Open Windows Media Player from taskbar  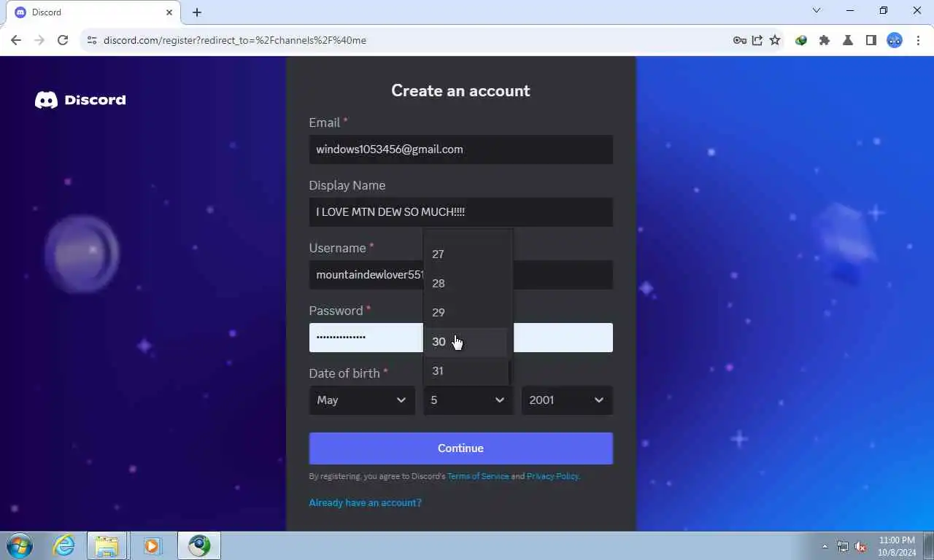tap(152, 545)
